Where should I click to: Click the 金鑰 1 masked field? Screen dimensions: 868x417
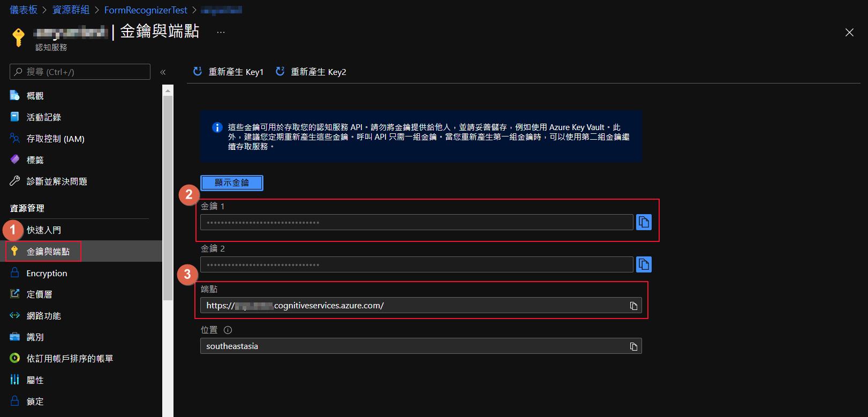point(417,222)
